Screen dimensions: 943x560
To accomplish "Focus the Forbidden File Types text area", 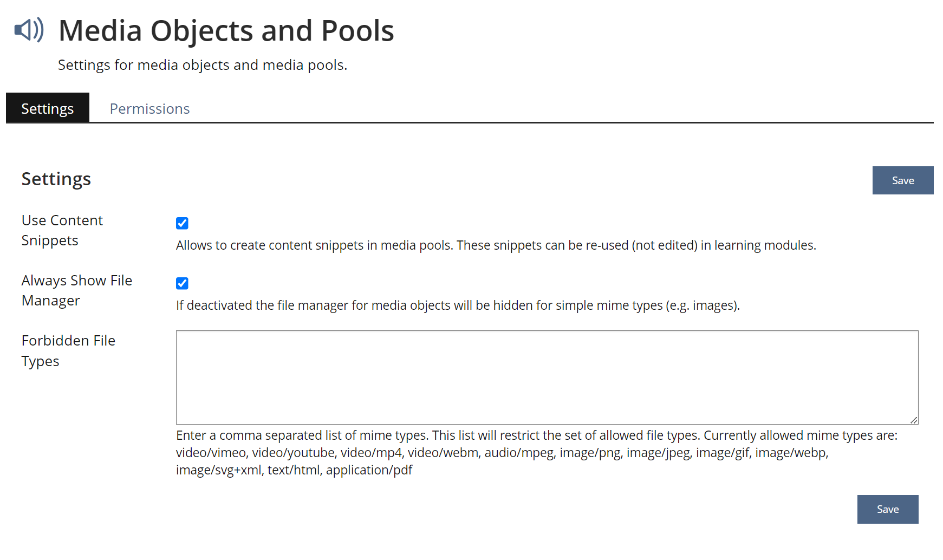I will pos(547,377).
